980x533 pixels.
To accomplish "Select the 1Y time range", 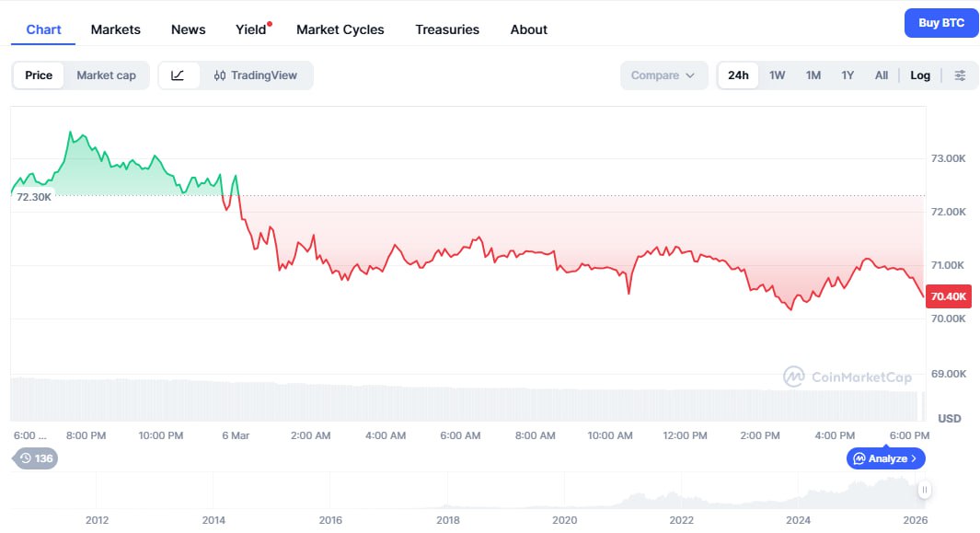I will [847, 75].
